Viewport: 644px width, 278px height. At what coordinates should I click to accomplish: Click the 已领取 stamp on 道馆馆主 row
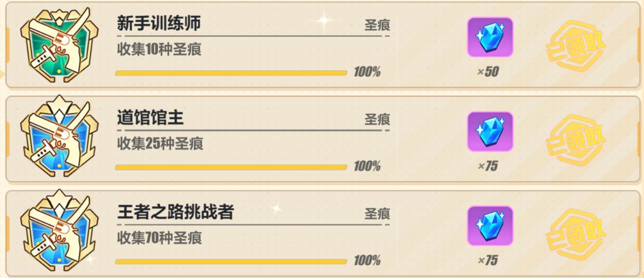(576, 140)
